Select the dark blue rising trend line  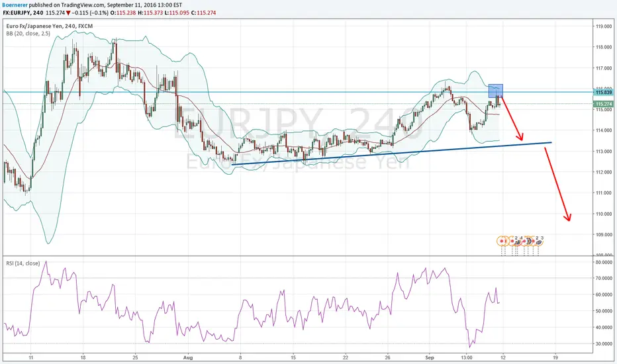click(391, 154)
